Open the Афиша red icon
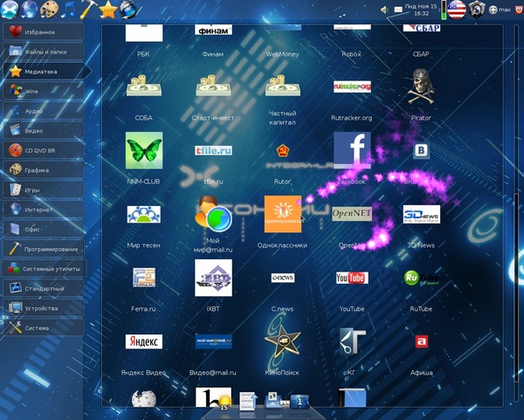 [x=422, y=341]
